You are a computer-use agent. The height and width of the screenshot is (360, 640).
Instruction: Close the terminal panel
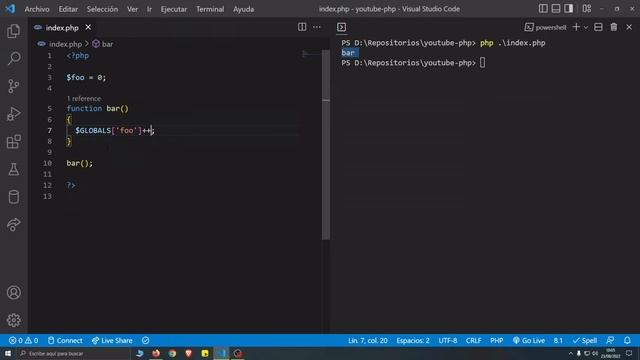629,27
